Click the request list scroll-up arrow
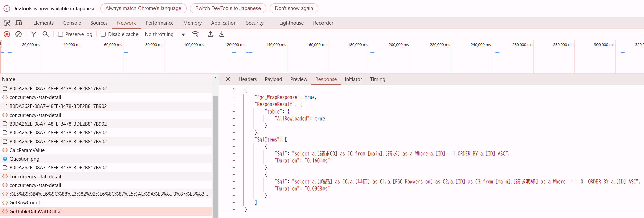 [x=215, y=78]
